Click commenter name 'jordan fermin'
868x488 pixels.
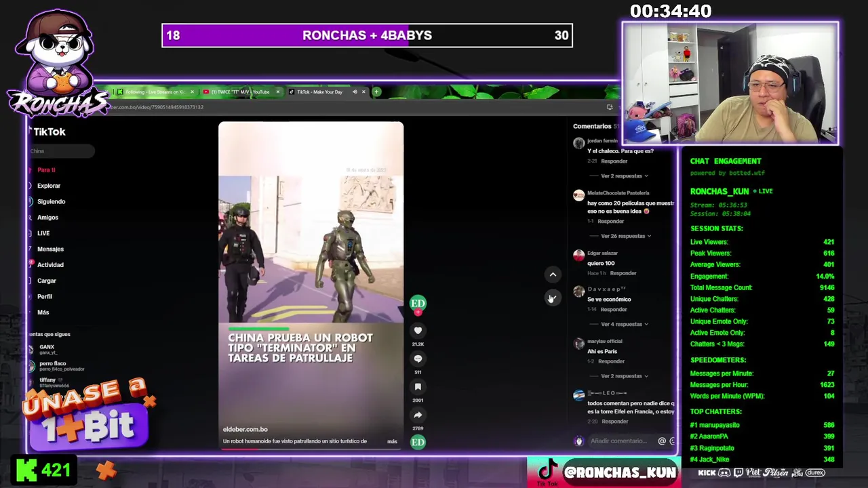click(602, 141)
